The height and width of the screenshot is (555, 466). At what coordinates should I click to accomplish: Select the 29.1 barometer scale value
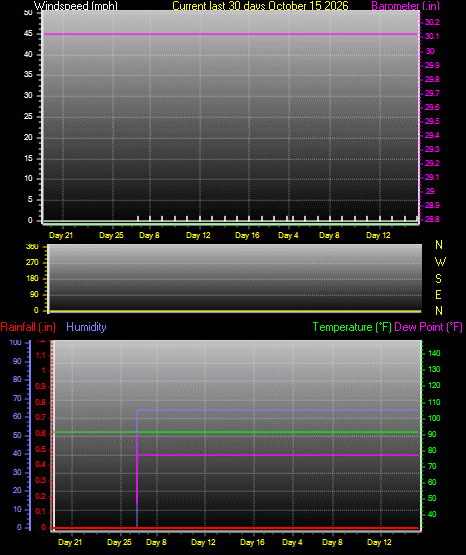[432, 177]
